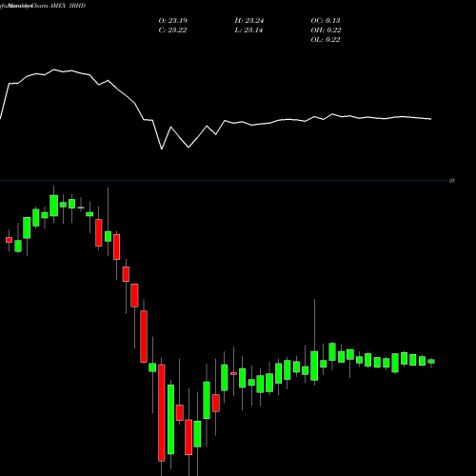The image size is (476, 476).
Task: Click the high value 'H: 23.24'
Action: [x=249, y=20]
